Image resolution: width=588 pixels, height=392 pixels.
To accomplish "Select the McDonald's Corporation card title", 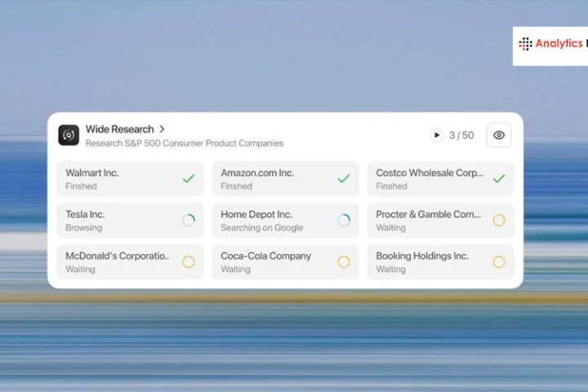I will (118, 256).
